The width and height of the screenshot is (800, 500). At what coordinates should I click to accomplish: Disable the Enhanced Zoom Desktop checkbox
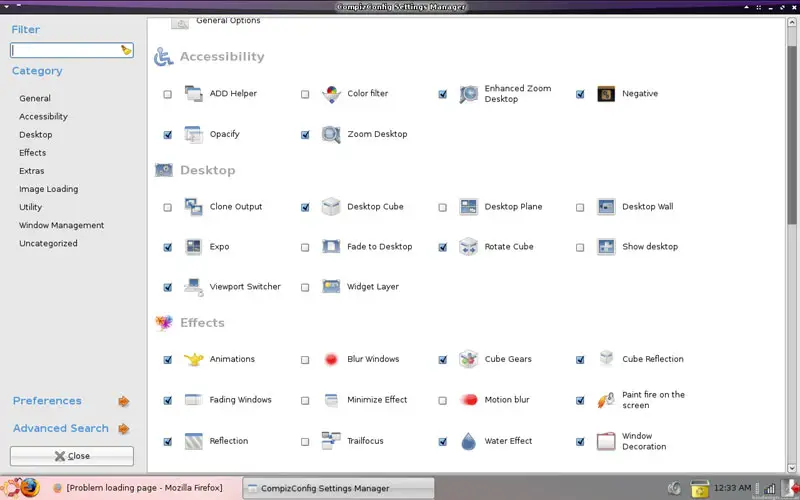[x=442, y=94]
